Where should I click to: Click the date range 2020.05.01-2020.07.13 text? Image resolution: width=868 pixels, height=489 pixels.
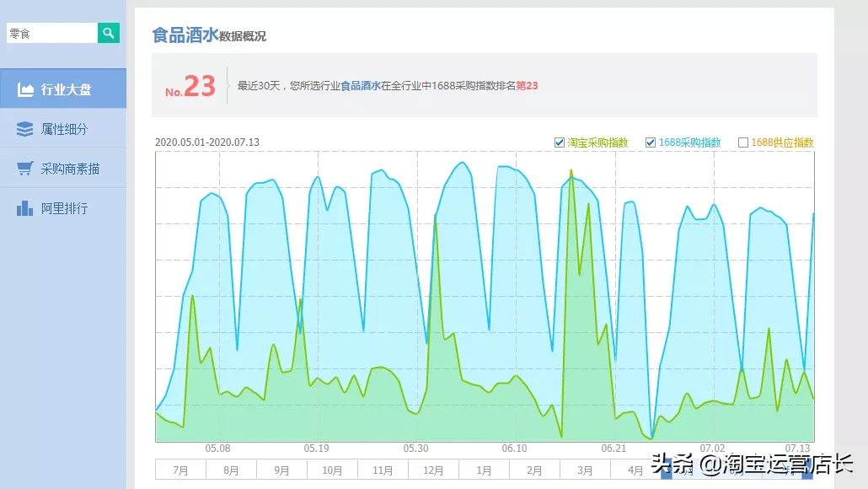point(207,142)
